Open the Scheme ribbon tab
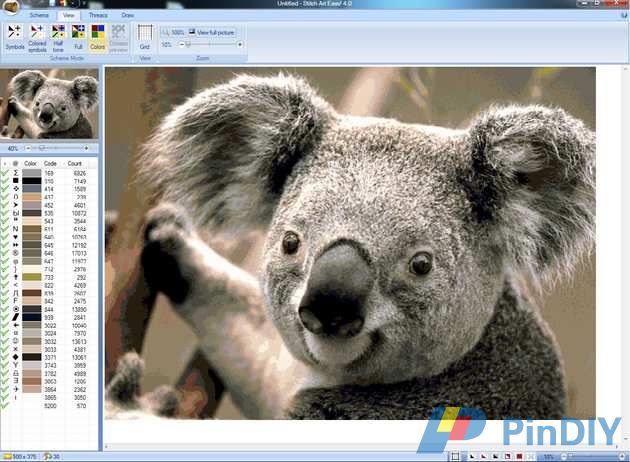 tap(39, 16)
